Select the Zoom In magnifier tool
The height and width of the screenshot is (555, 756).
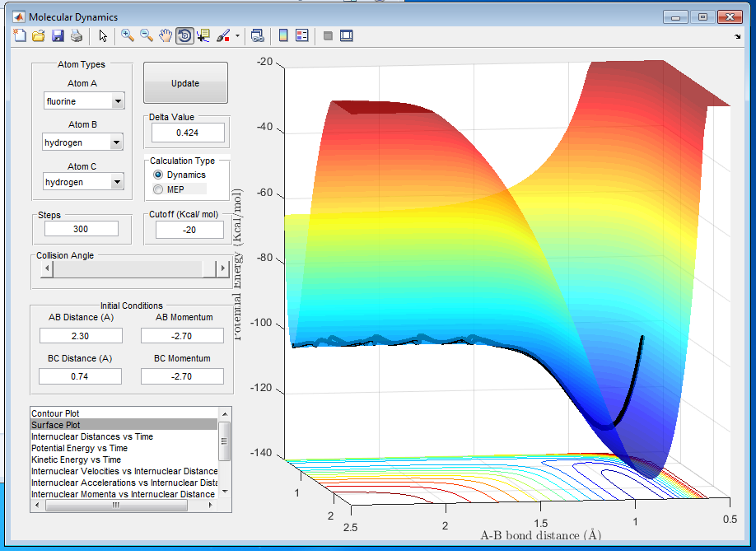point(128,35)
